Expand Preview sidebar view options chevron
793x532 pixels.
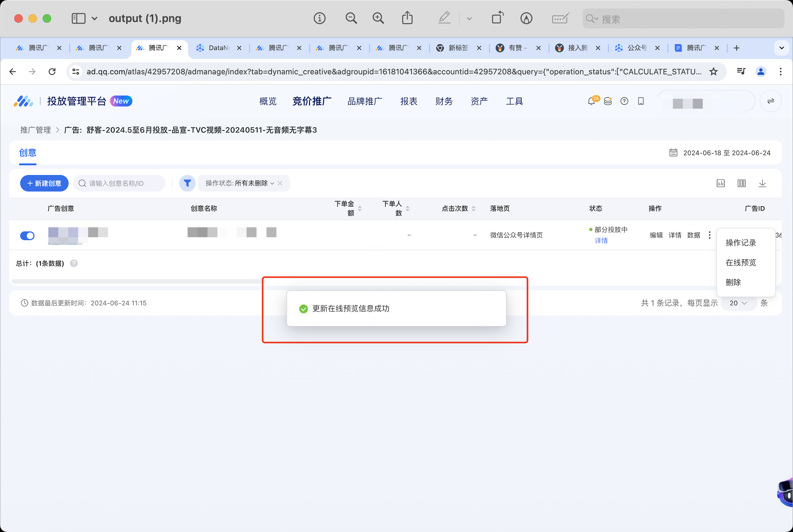[x=95, y=18]
